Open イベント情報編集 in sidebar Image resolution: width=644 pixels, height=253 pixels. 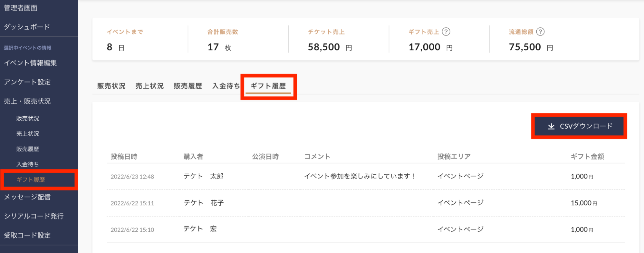pyautogui.click(x=30, y=63)
